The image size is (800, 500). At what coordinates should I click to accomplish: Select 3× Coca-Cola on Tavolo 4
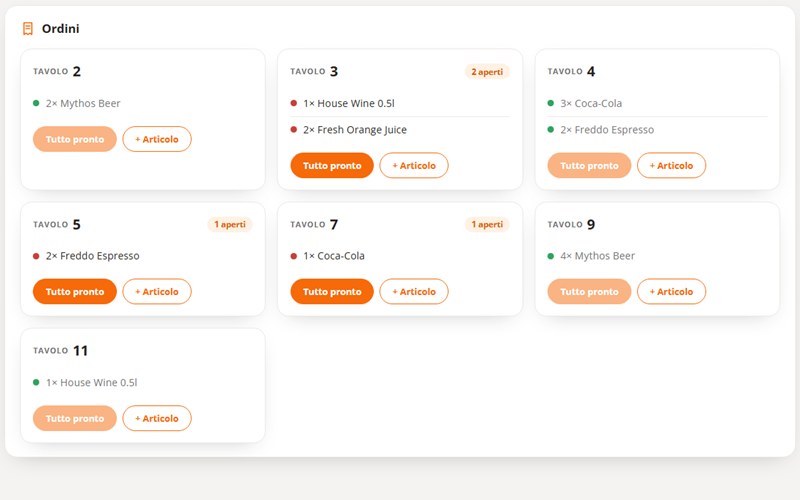pos(591,104)
